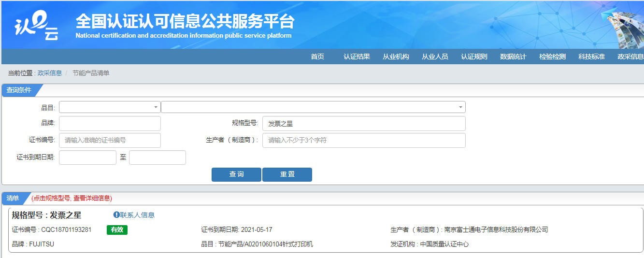This screenshot has height=258, width=644.
Task: Open the 数据统计 menu
Action: [x=513, y=57]
